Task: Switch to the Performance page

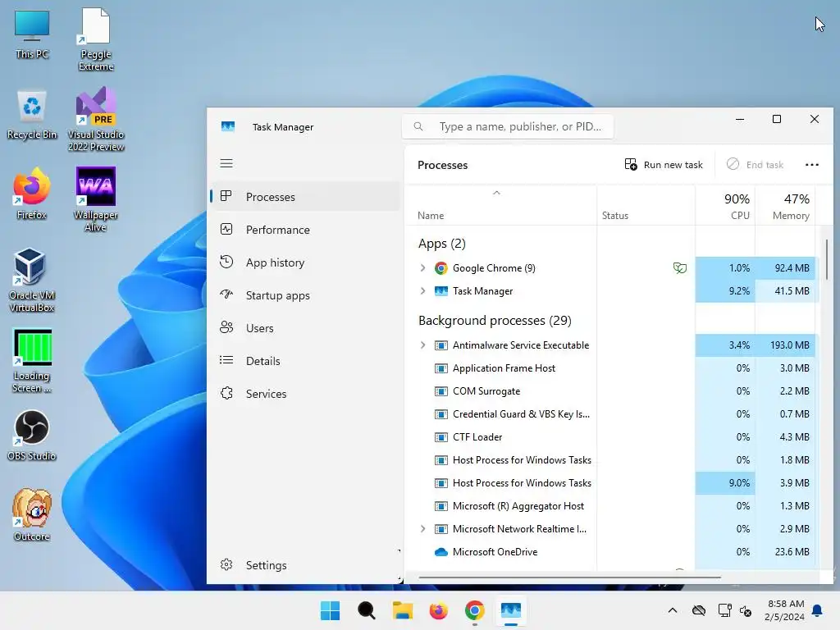Action: tap(306, 230)
